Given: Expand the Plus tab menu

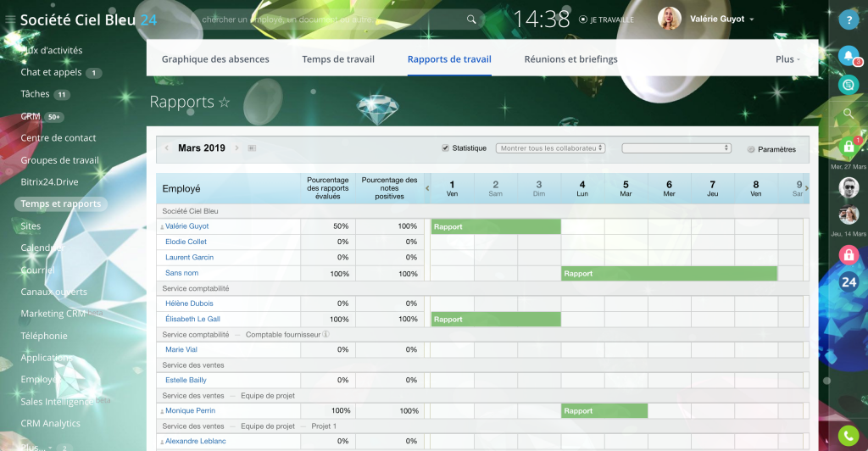Looking at the screenshot, I should [787, 59].
